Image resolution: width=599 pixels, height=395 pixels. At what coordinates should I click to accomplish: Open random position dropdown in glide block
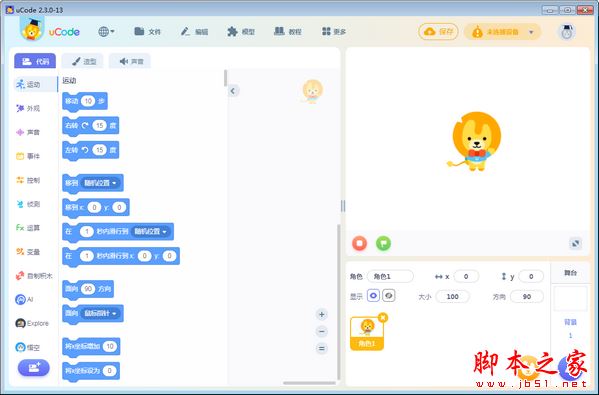coord(150,231)
